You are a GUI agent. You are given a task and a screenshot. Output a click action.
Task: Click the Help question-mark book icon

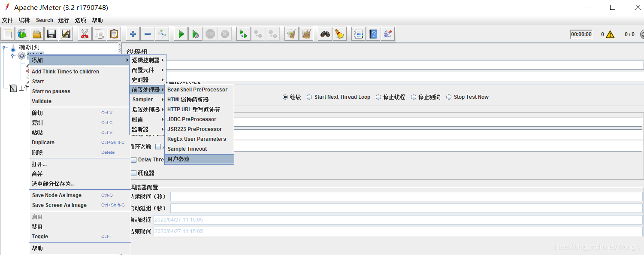point(373,33)
